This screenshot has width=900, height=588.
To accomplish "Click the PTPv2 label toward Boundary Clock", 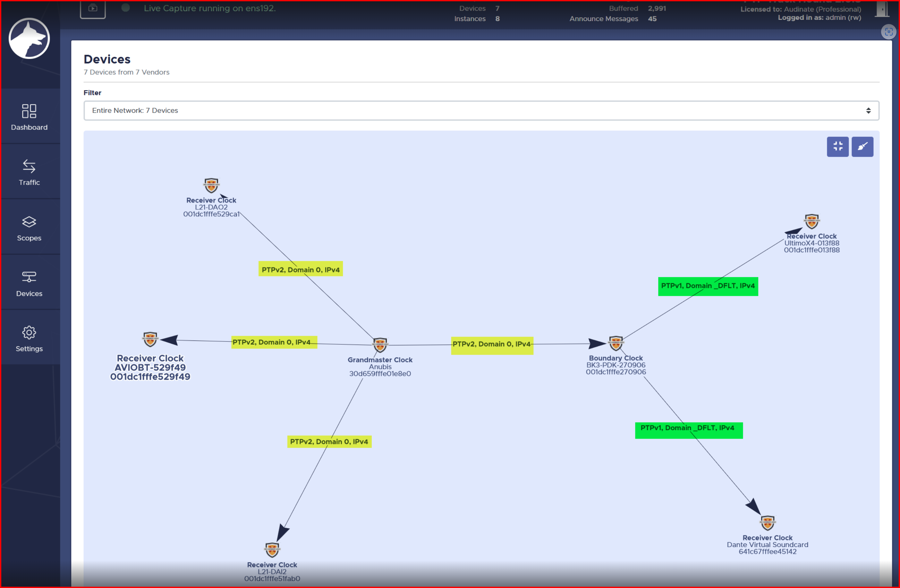I will tap(492, 345).
